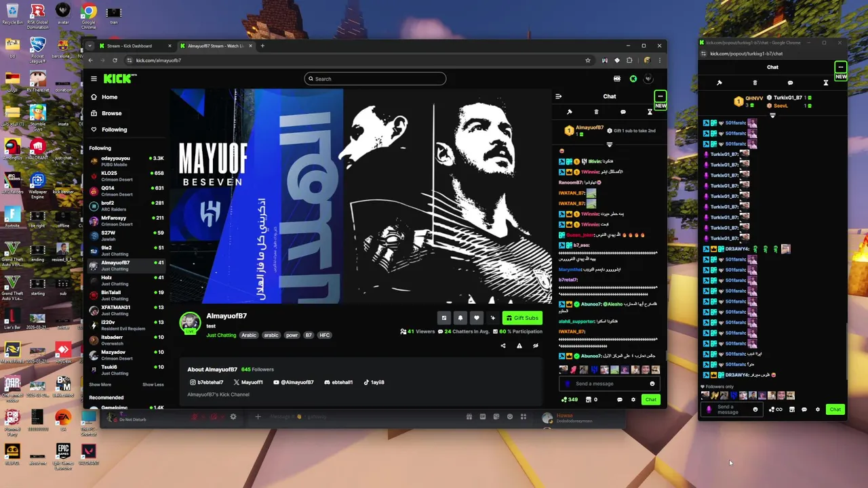Open the three-dots menu in popout chat

click(x=840, y=67)
